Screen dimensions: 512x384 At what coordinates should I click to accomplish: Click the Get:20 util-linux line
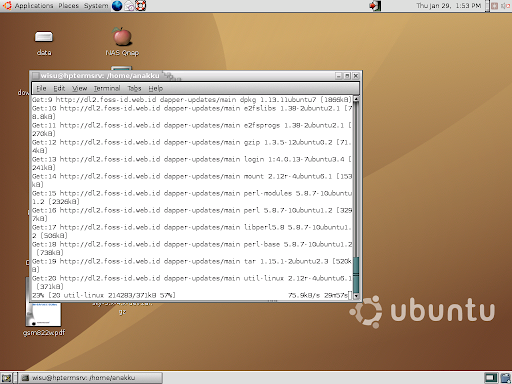click(x=192, y=282)
